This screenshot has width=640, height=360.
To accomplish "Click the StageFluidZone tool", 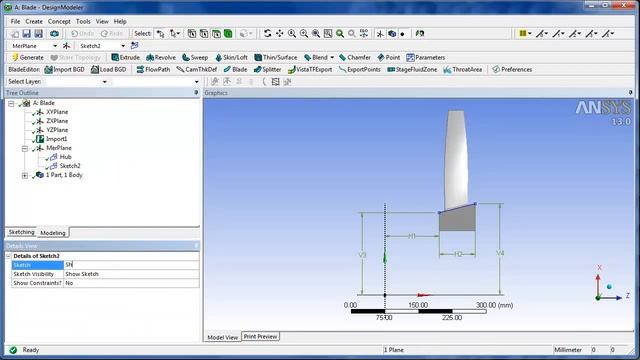I will coord(412,69).
